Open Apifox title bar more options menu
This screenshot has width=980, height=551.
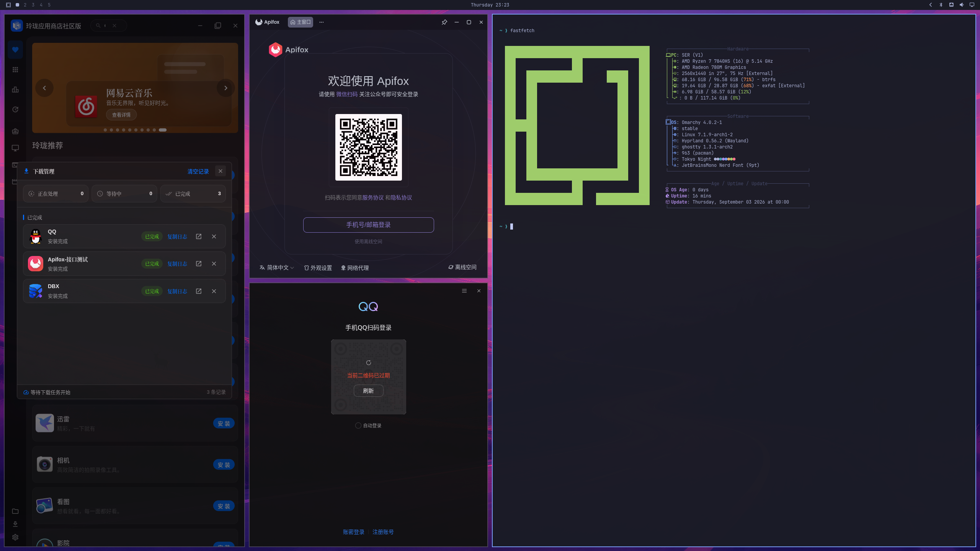click(x=322, y=22)
